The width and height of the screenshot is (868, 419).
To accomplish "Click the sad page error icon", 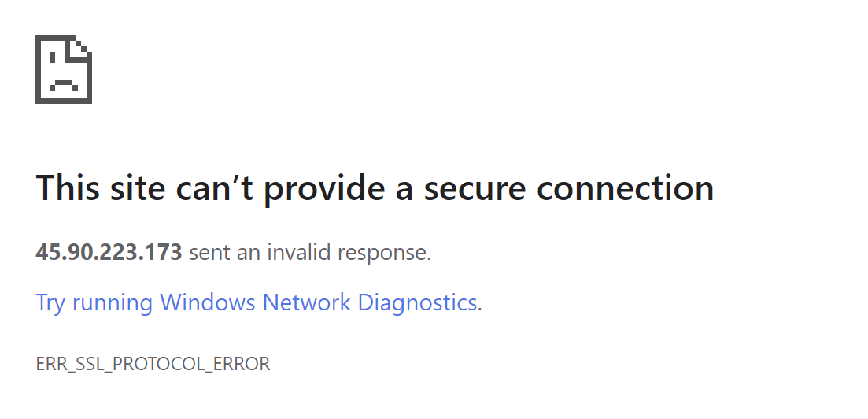I will click(x=64, y=69).
